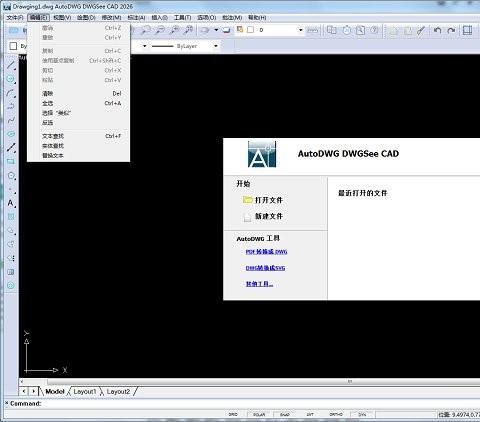Open the 视图(V) menu
Viewport: 480px width, 422px height.
pyautogui.click(x=62, y=17)
